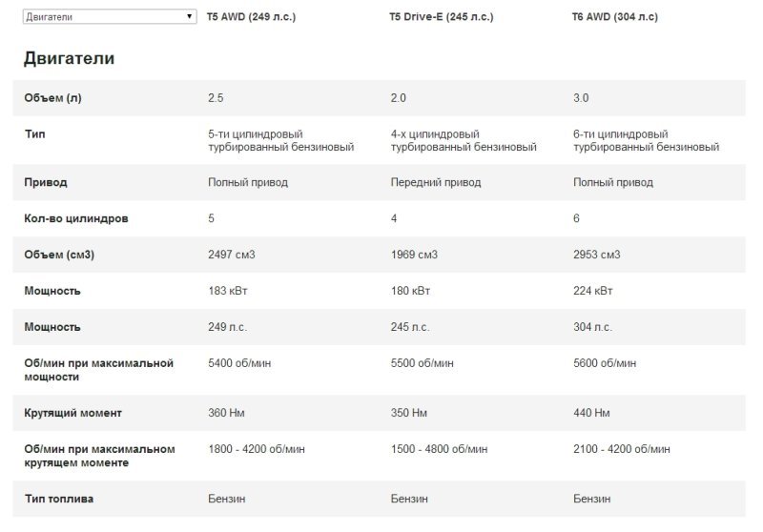Click the 5600 об/мин value
The width and height of the screenshot is (763, 532).
[606, 363]
